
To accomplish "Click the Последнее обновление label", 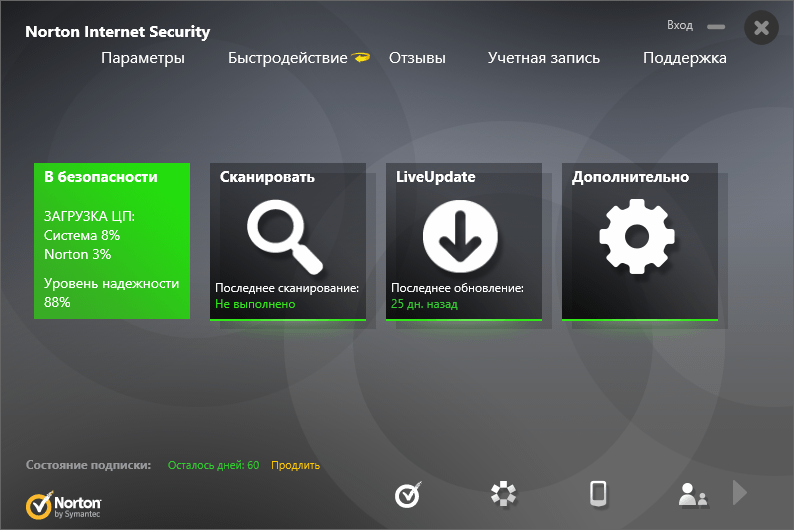I will (457, 288).
